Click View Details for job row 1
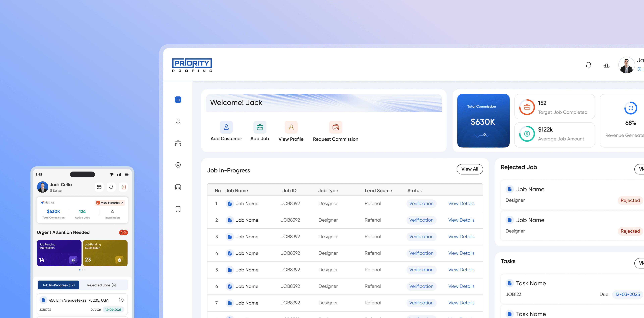 coord(461,203)
